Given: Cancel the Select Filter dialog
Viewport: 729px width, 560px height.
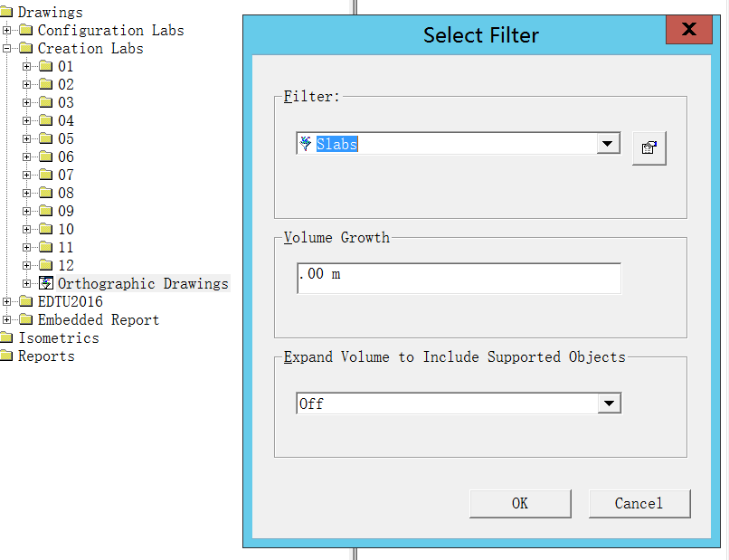Looking at the screenshot, I should (x=639, y=503).
